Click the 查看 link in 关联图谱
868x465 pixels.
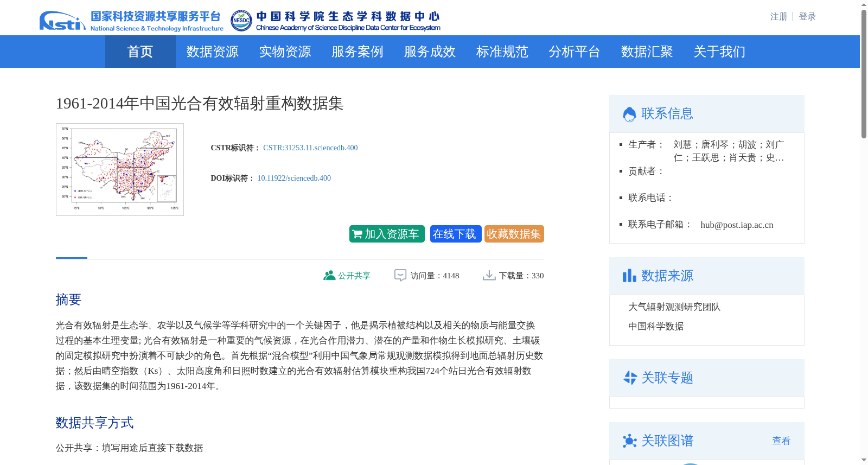pos(781,441)
